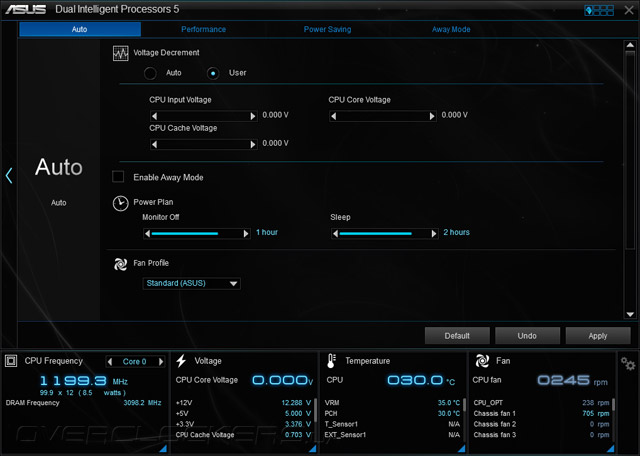Click the CPU_OPT 238 rpm reading
The width and height of the screenshot is (640, 456).
point(596,403)
